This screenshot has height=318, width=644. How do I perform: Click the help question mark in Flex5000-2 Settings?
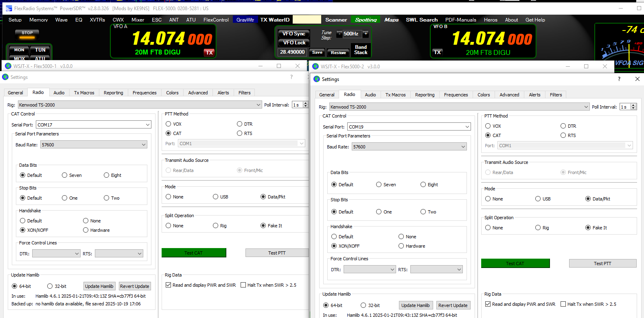619,79
